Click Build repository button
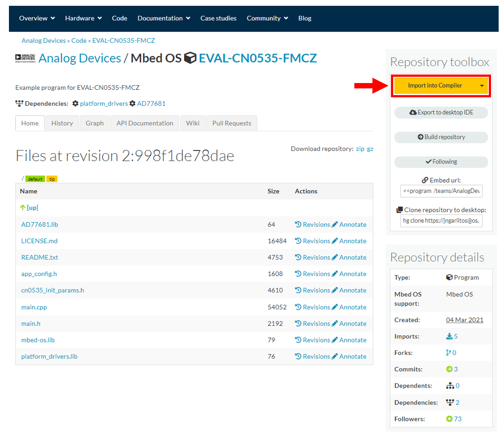 coord(441,137)
